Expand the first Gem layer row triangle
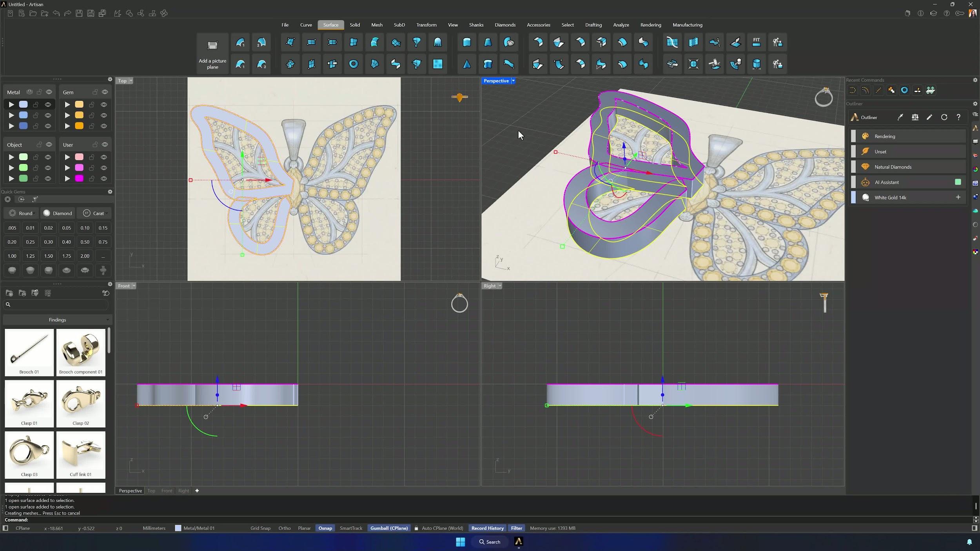The image size is (980, 551). [x=67, y=105]
